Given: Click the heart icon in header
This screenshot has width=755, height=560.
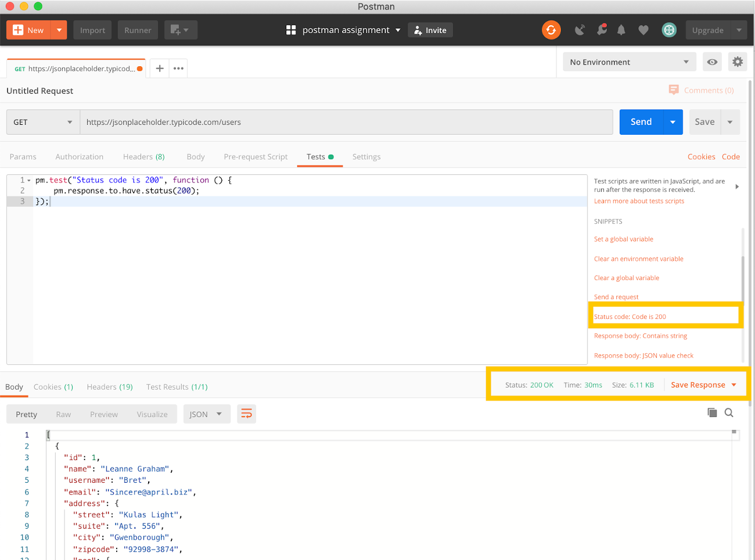Looking at the screenshot, I should [x=643, y=30].
